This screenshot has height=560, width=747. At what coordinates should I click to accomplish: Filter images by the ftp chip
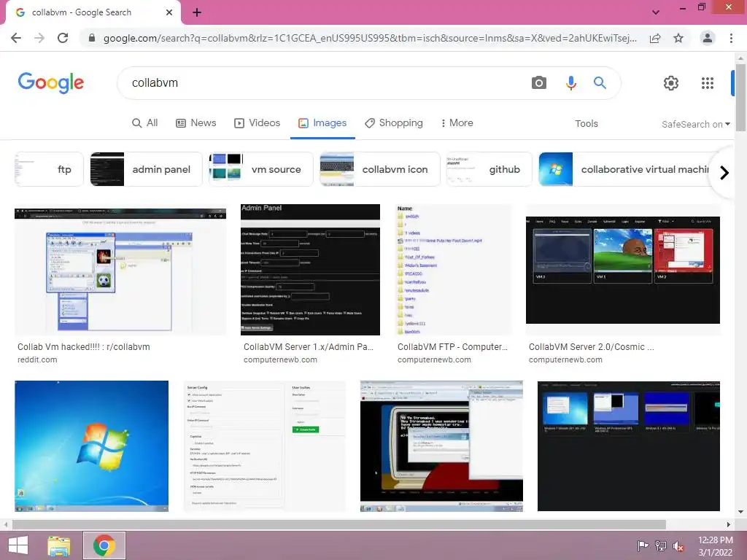[49, 169]
